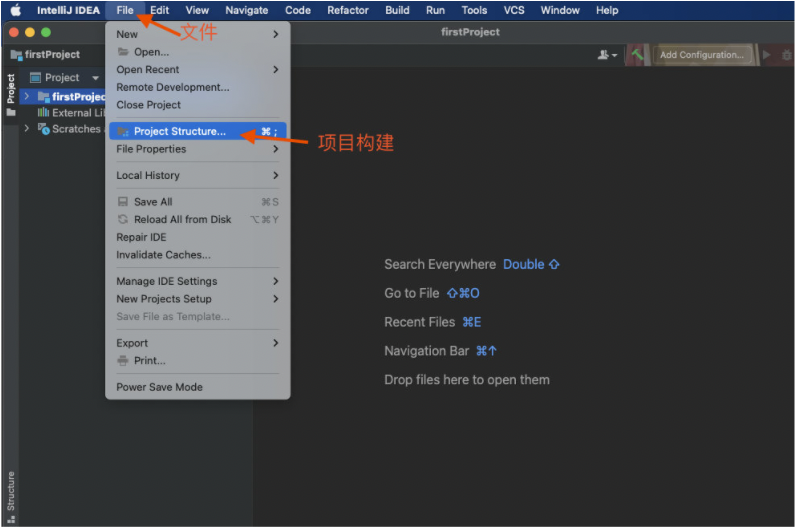Open the IntelliJ IDEA application menu

(68, 10)
